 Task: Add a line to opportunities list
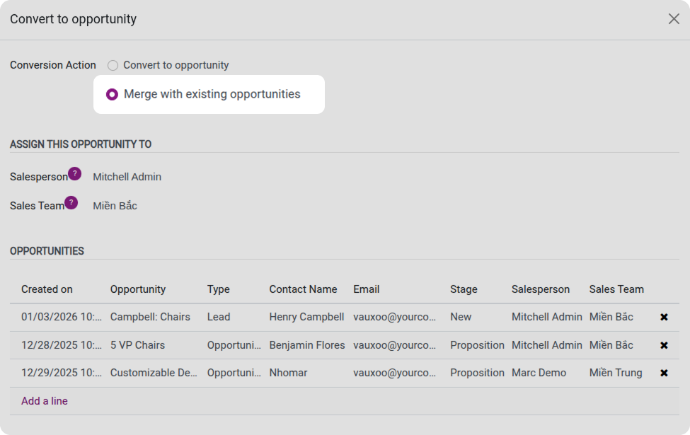click(x=45, y=401)
